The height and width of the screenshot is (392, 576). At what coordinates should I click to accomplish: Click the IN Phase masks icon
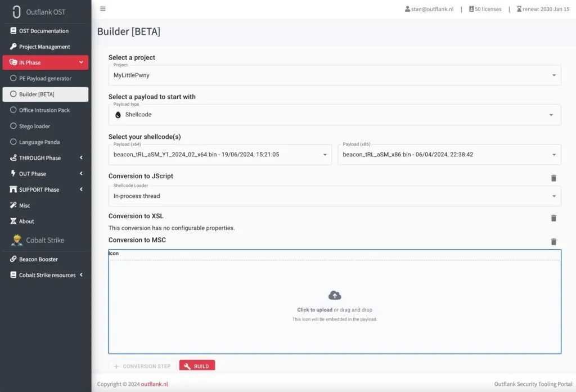13,62
